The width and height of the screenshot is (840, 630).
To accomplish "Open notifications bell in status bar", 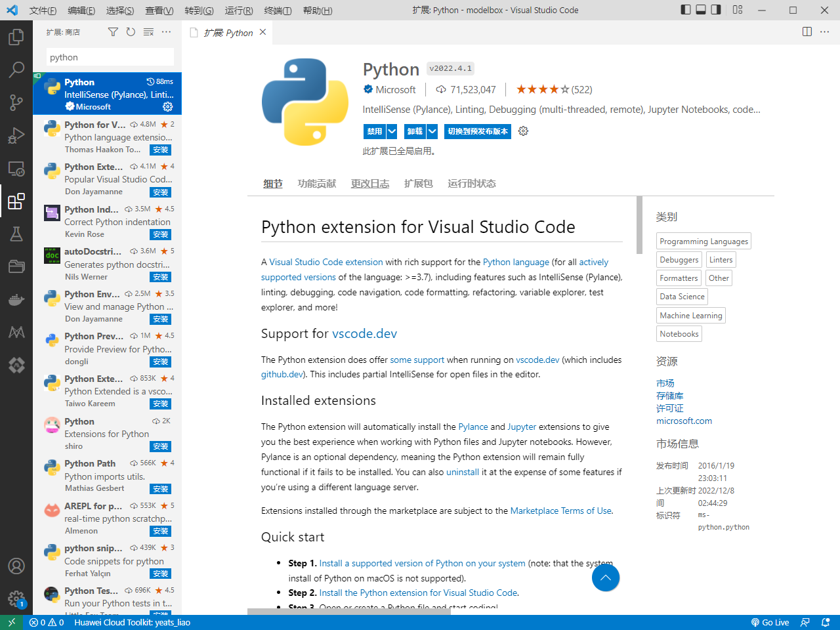I will 826,622.
